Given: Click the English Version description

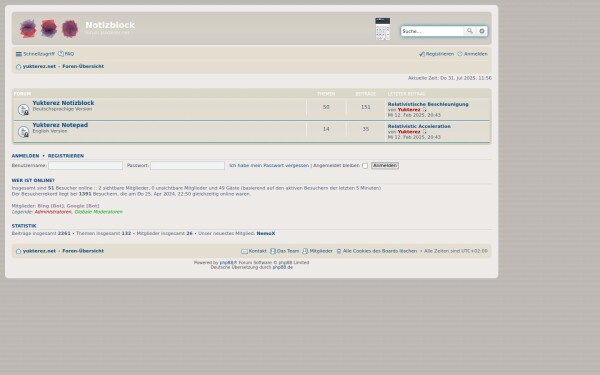Looking at the screenshot, I should (x=50, y=131).
